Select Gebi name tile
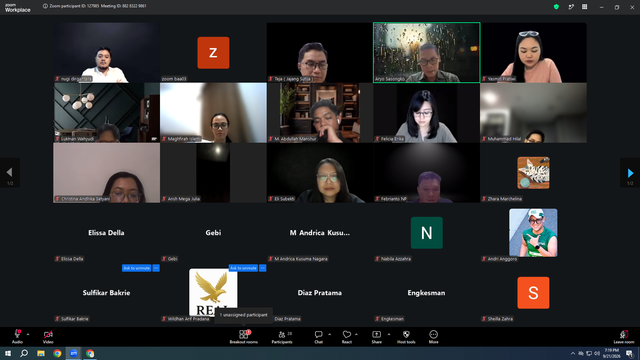Image resolution: width=640 pixels, height=360 pixels. point(213,233)
